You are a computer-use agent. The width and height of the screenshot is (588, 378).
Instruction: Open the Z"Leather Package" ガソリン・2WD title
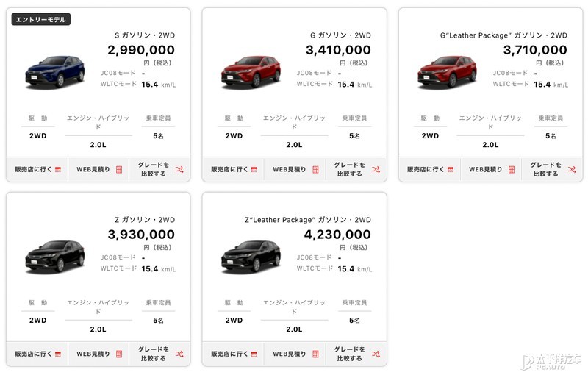(x=307, y=220)
